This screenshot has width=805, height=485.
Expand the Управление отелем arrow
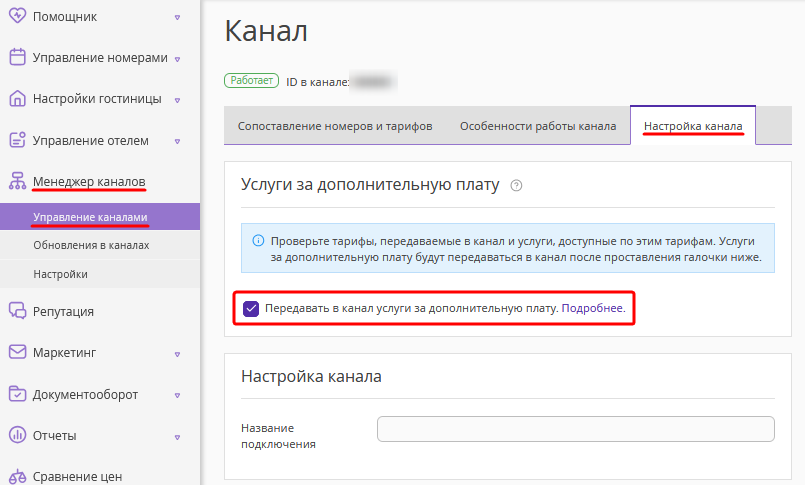(177, 141)
